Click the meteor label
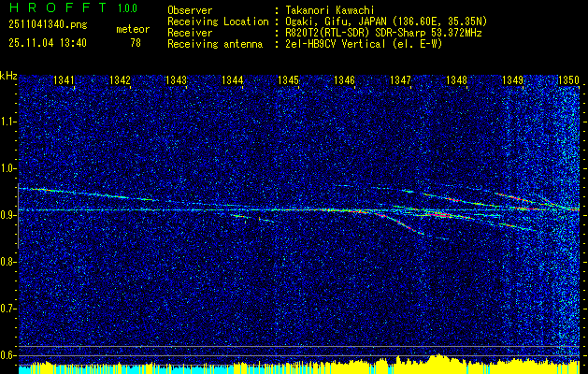The width and height of the screenshot is (588, 374). click(133, 29)
